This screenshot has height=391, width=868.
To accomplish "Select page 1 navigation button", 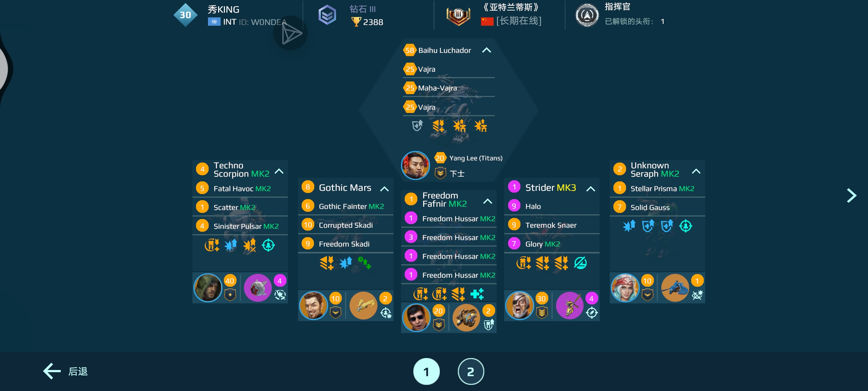I will click(426, 371).
